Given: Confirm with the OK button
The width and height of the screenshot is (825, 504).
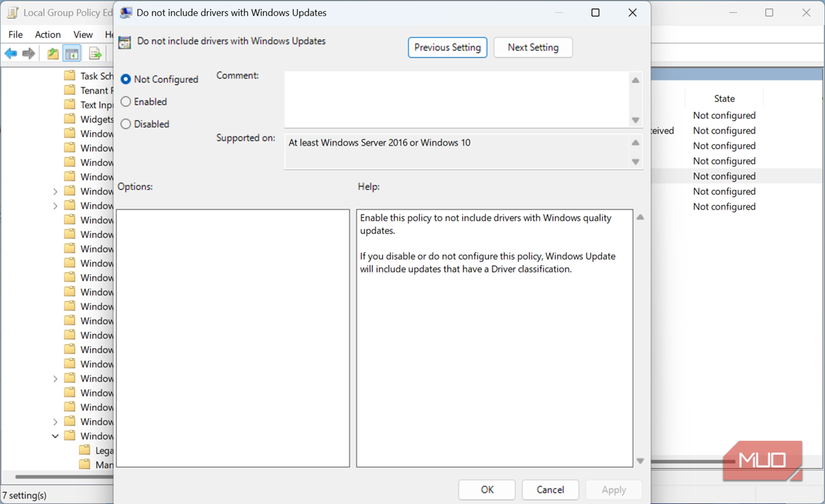Looking at the screenshot, I should (x=487, y=490).
